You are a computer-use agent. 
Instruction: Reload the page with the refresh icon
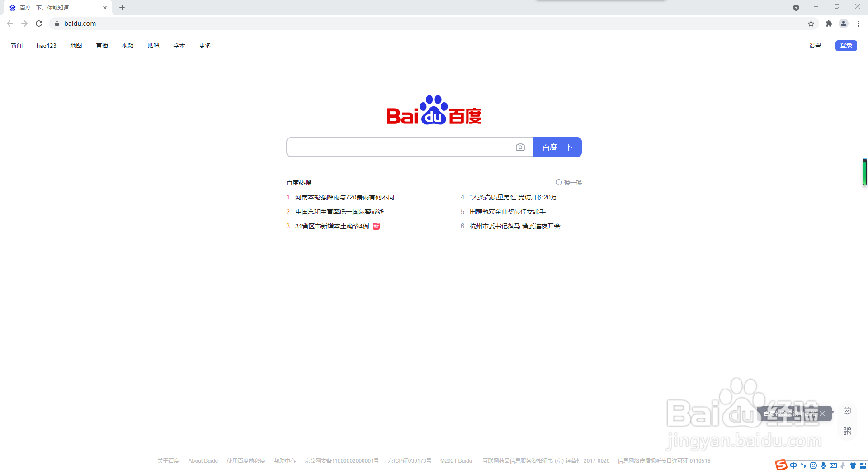pyautogui.click(x=39, y=24)
